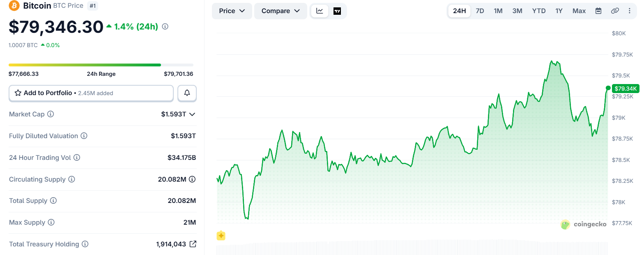Screen dimensions: 644x255
Task: Click info icon after the 20.082M circulating value
Action: tap(192, 179)
